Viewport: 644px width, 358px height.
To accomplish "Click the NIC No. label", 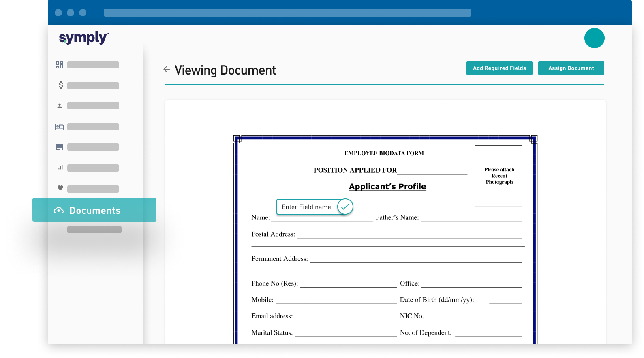I will pos(412,316).
